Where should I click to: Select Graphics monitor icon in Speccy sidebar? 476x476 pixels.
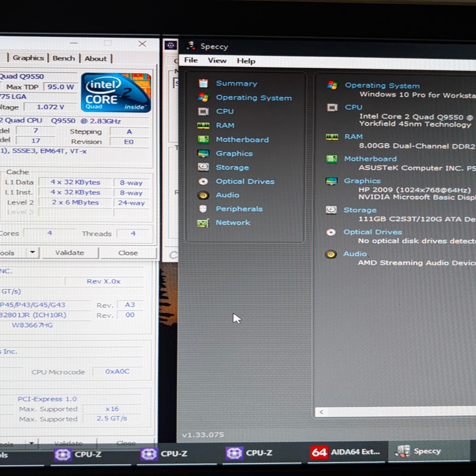[x=203, y=153]
